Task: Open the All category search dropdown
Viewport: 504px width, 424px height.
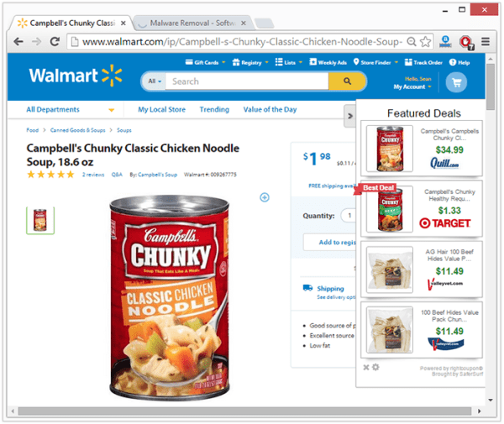Action: pyautogui.click(x=155, y=81)
